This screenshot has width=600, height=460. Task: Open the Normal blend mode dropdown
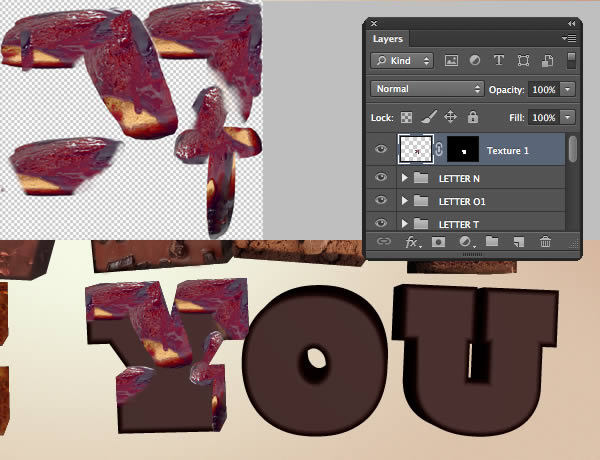point(427,89)
